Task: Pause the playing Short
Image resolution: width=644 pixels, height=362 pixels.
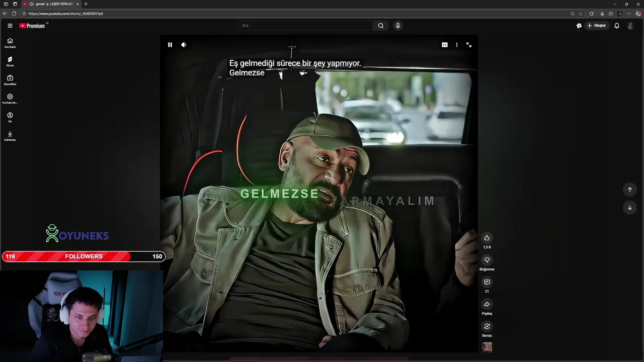Action: coord(170,45)
